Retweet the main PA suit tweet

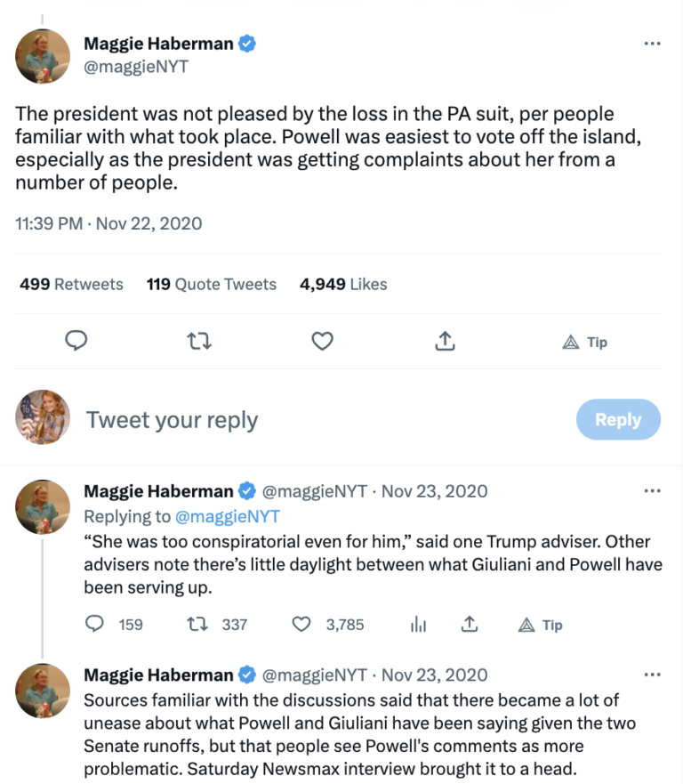click(x=200, y=341)
